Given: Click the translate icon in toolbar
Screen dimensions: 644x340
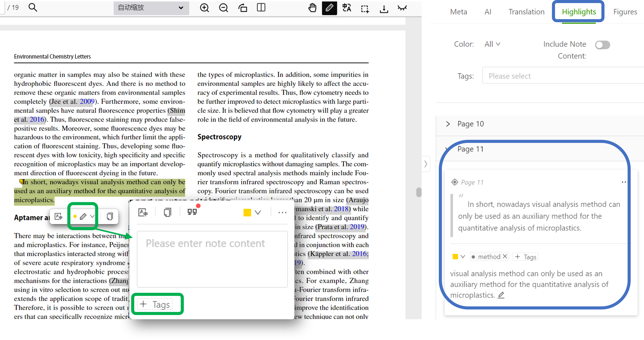Looking at the screenshot, I should [x=347, y=8].
